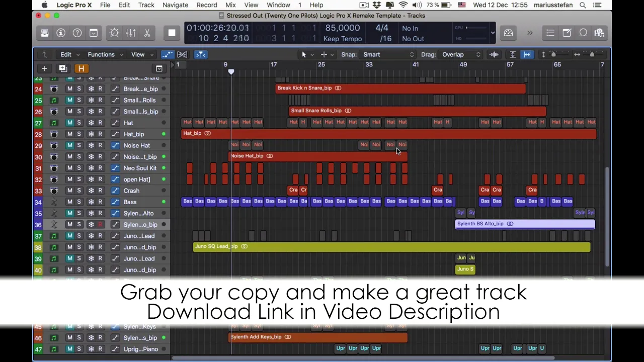The width and height of the screenshot is (644, 362).
Task: Open the Drag mode dropdown set to Overlap
Action: coord(461,54)
